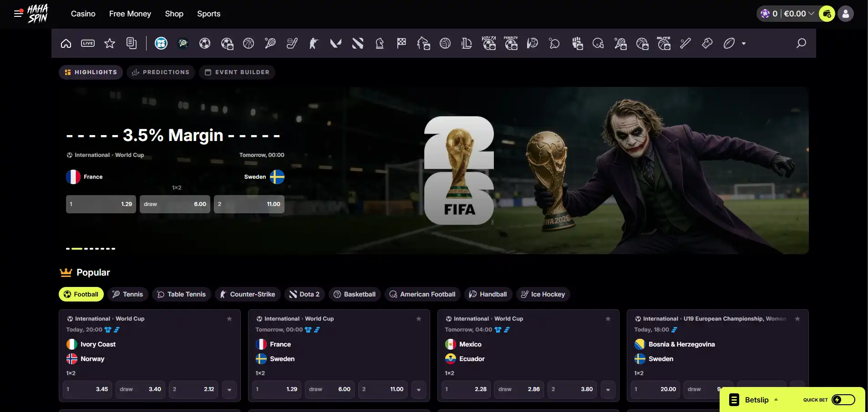The width and height of the screenshot is (868, 412).
Task: Select the ice hockey sport icon
Action: point(292,43)
